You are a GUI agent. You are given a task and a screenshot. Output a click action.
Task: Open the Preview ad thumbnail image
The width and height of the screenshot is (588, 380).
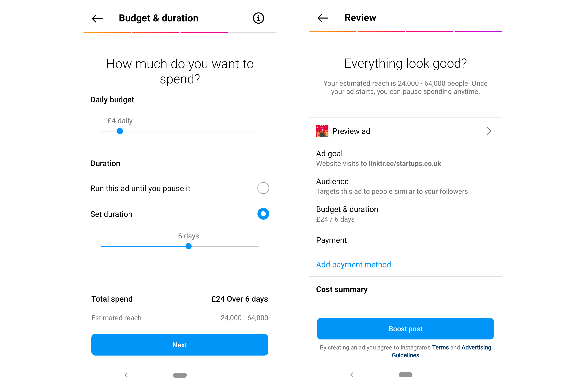point(322,131)
